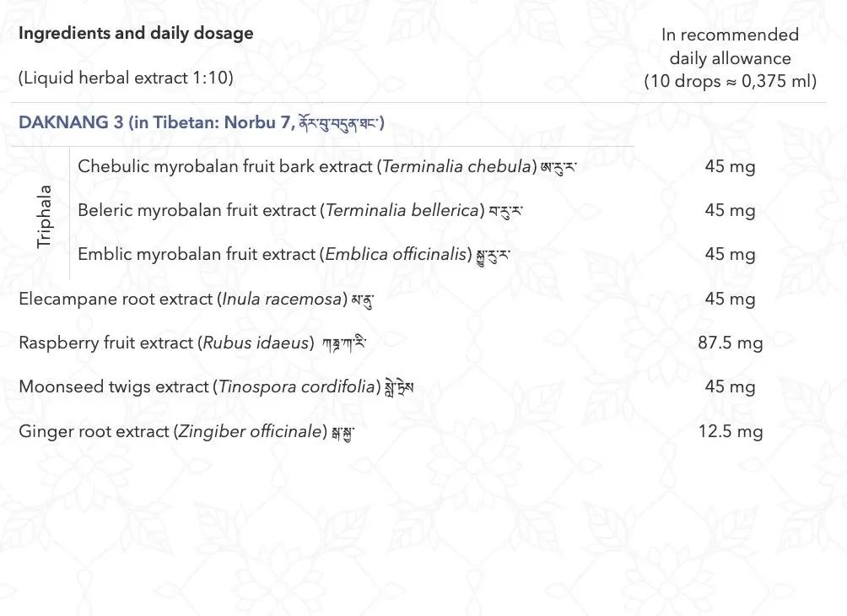Select the Elecampane root extract row
The height and width of the screenshot is (616, 847).
(196, 299)
